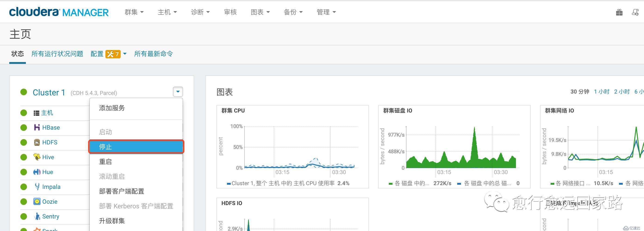Click green health status dot beside 主机
This screenshot has width=644, height=231.
click(24, 113)
